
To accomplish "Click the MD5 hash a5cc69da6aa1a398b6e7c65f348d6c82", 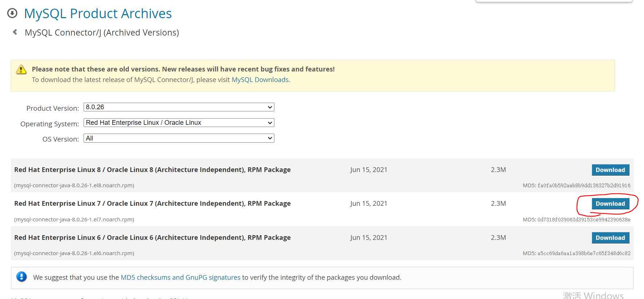I will pyautogui.click(x=584, y=253).
